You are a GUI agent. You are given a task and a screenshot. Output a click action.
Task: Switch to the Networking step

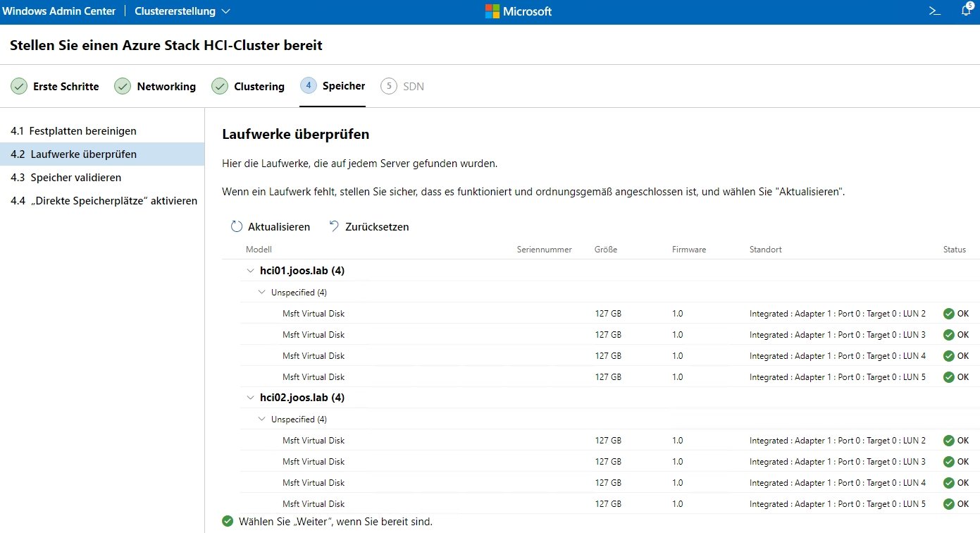(166, 86)
